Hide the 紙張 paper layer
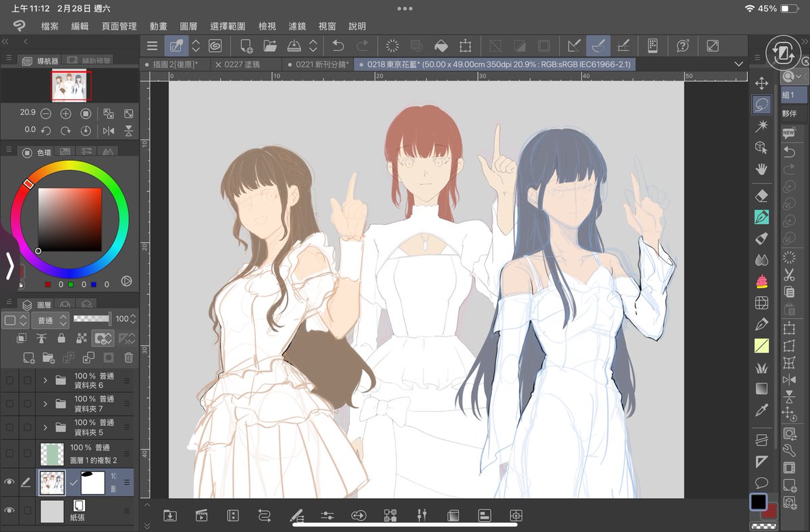 click(x=9, y=510)
